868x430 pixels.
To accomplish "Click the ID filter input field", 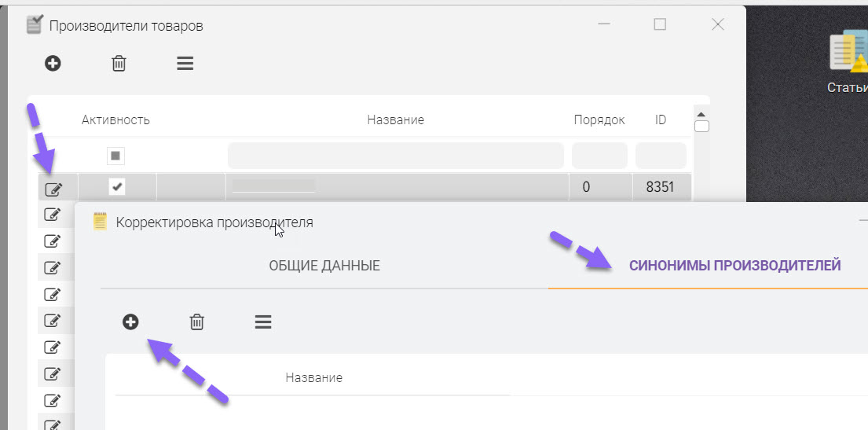I will pos(661,156).
